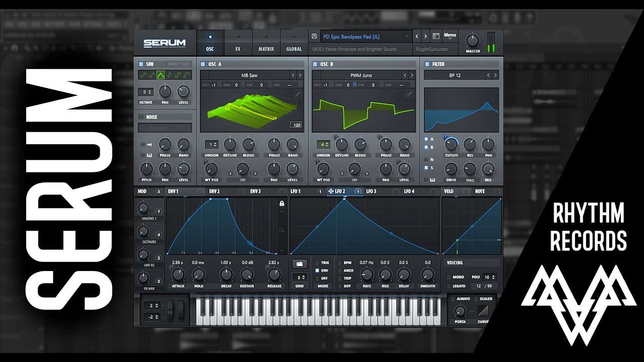
Task: Toggle the FILTER enable switch
Action: (x=427, y=64)
